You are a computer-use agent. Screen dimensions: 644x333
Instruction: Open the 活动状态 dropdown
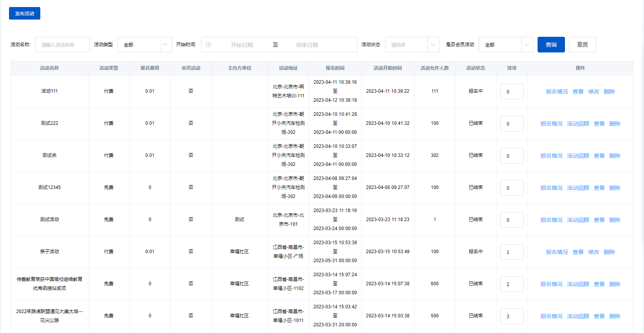click(x=412, y=45)
